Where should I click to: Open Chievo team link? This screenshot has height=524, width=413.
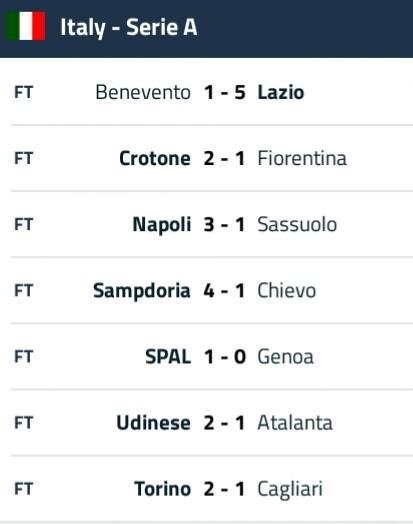coord(287,290)
